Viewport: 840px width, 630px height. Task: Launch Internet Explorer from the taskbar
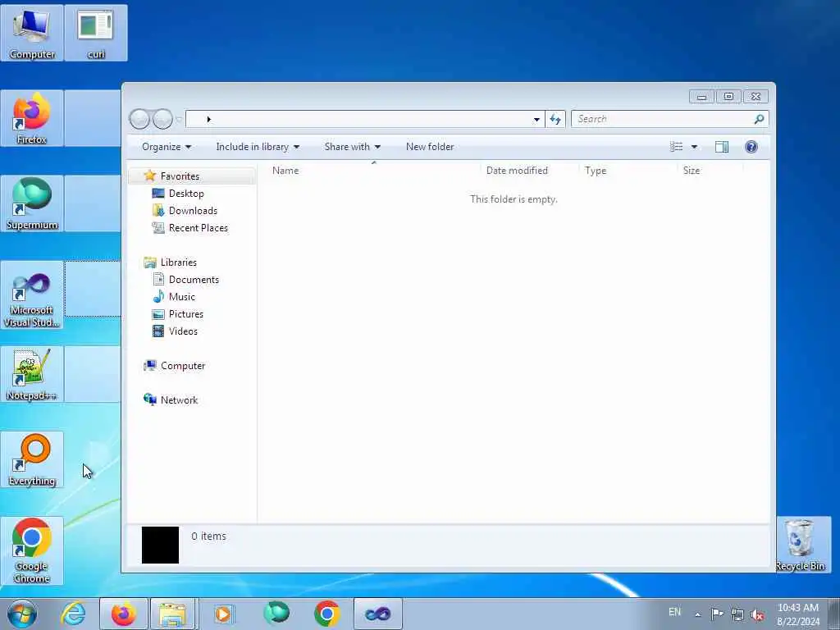(x=73, y=614)
